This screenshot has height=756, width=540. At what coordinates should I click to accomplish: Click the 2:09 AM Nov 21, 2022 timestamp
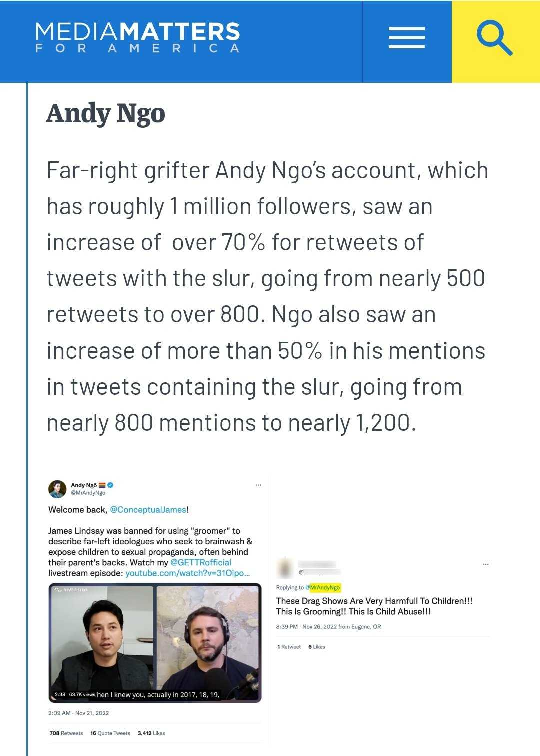78,713
